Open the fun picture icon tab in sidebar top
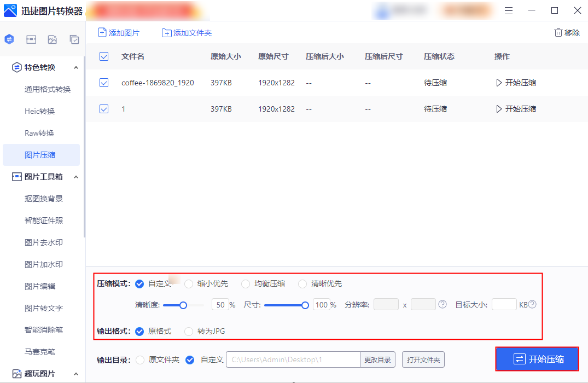 click(53, 39)
